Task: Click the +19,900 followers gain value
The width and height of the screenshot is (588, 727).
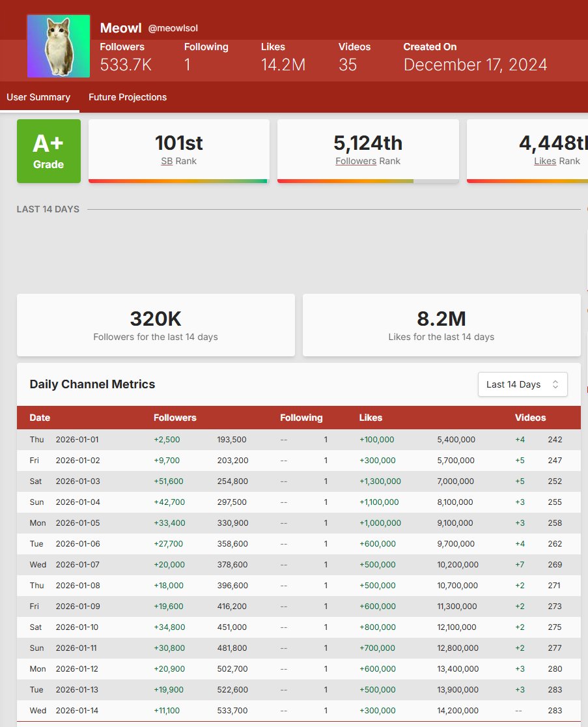Action: (x=169, y=690)
